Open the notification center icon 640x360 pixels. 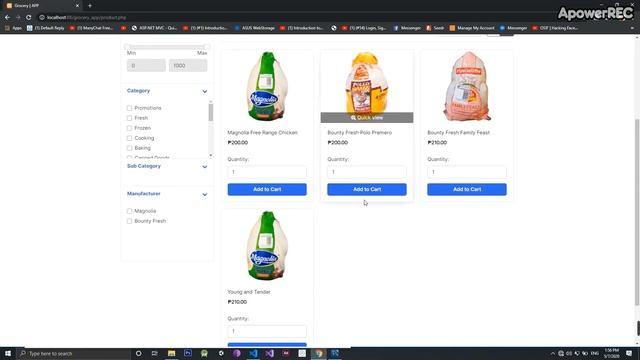tap(629, 353)
